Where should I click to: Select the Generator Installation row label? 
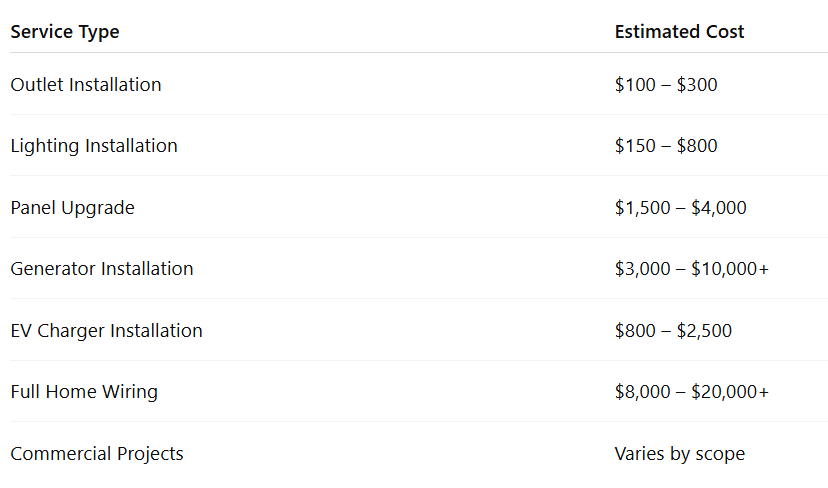tap(102, 269)
